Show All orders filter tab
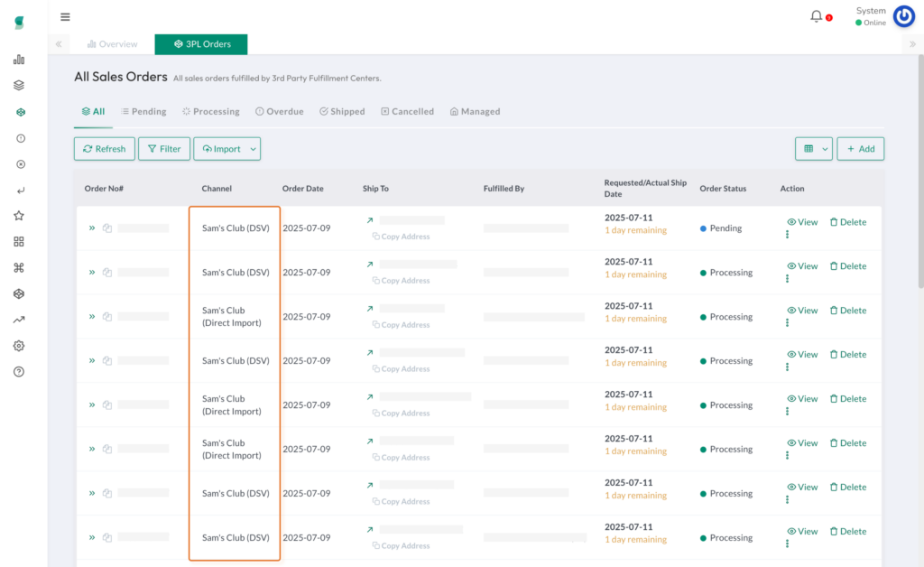This screenshot has width=924, height=567. click(93, 111)
